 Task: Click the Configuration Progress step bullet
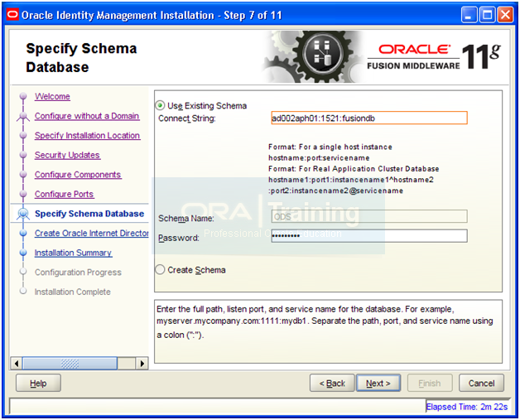pos(23,272)
